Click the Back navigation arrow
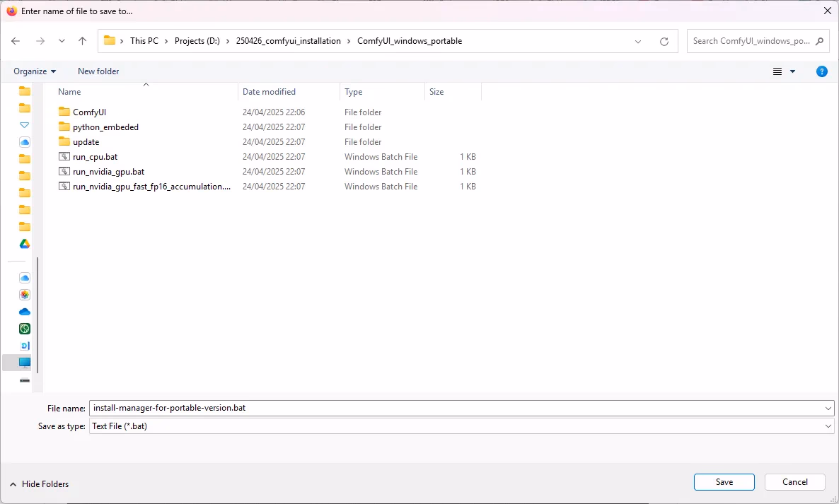This screenshot has width=839, height=504. point(16,41)
